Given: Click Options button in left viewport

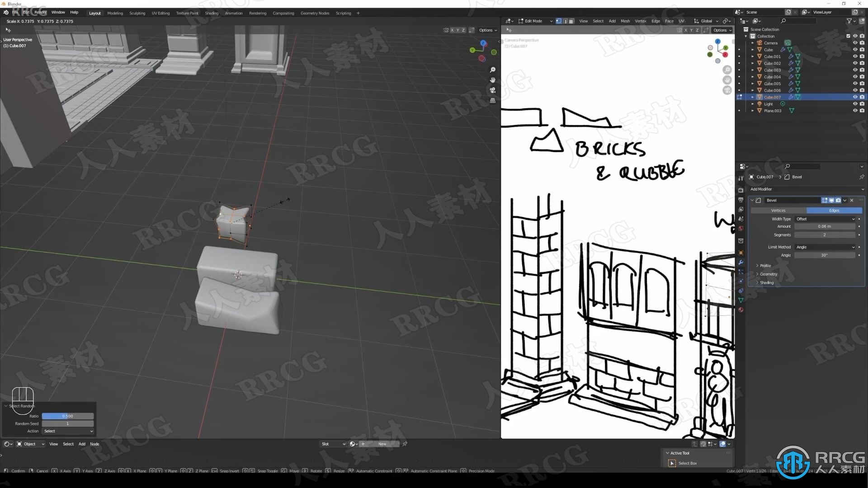Looking at the screenshot, I should tap(488, 30).
